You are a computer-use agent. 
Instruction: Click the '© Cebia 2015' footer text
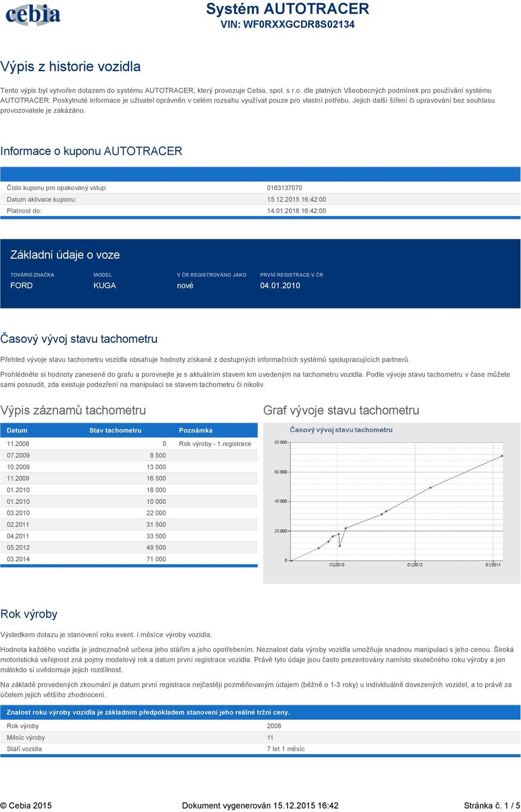(26, 805)
